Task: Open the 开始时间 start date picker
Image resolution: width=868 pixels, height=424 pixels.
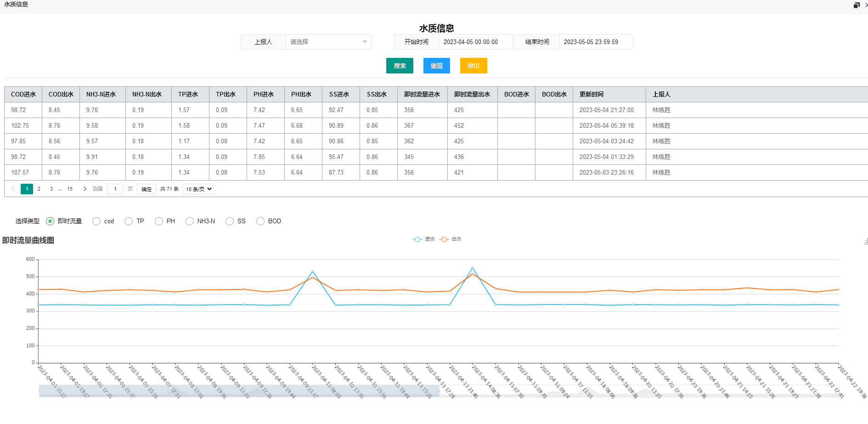Action: [x=475, y=42]
